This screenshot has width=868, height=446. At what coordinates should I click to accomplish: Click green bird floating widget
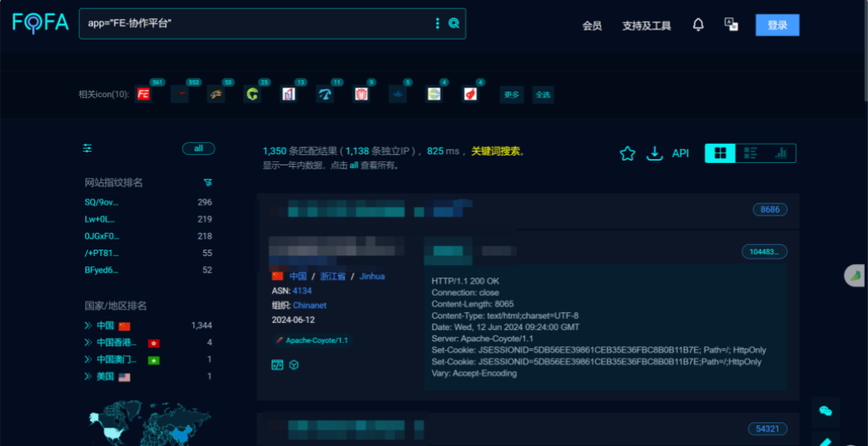(855, 276)
